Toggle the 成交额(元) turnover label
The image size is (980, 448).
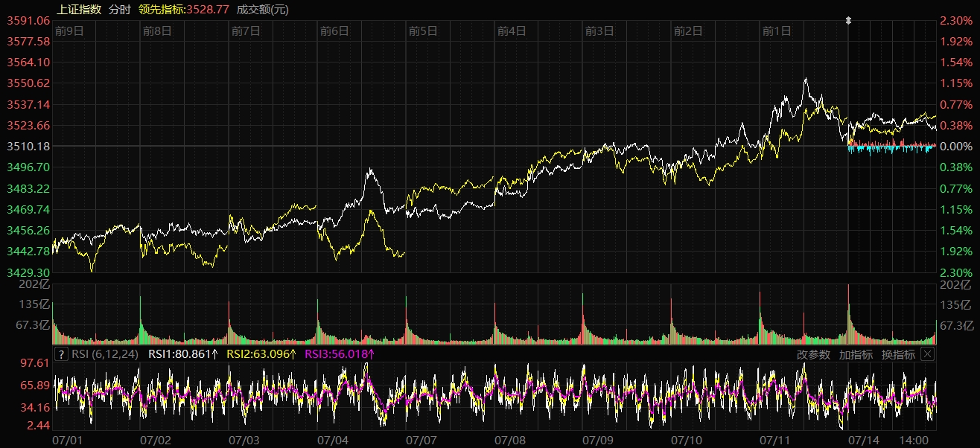click(x=263, y=10)
